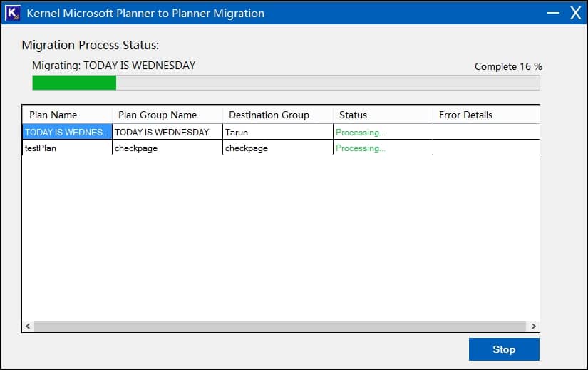Click the Complete 16 % label
Viewport: 588px width, 370px height.
[x=508, y=66]
